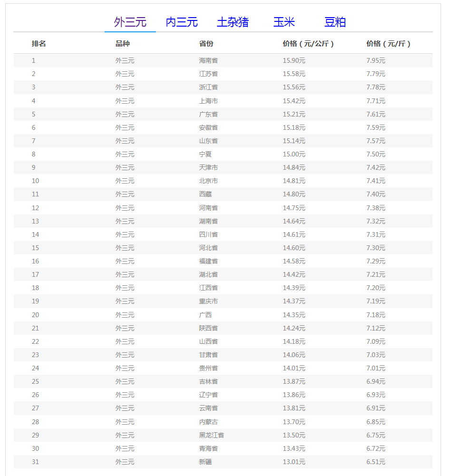Screen dimensions: 452x476
Task: Select the 7.21元 value
Action: 376,275
